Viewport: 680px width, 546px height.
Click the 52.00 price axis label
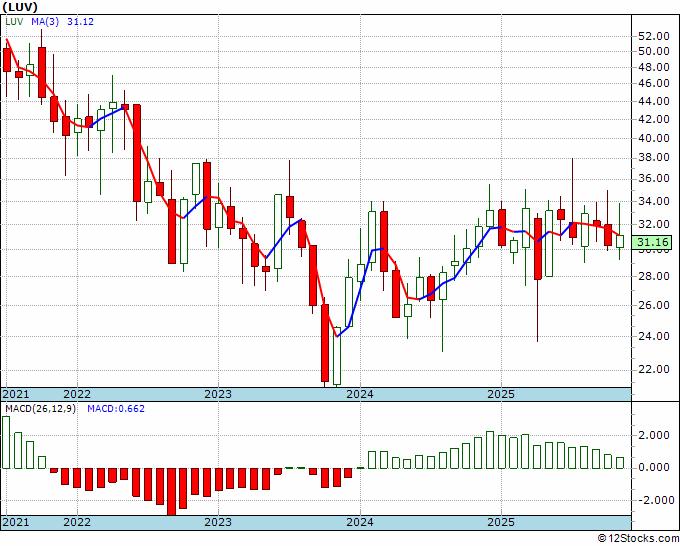click(654, 36)
